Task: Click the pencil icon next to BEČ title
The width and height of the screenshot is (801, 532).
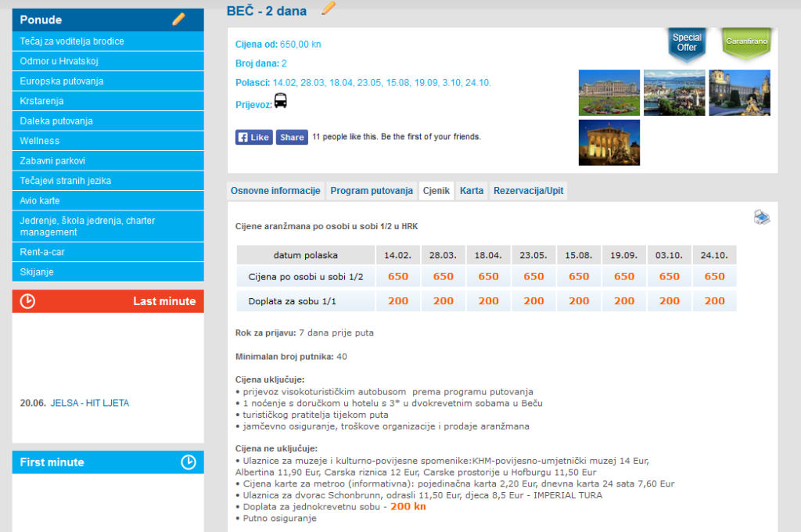Action: click(x=329, y=9)
